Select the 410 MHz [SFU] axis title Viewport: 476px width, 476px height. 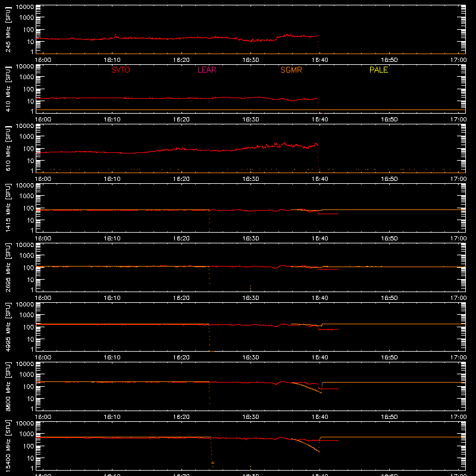(x=8, y=89)
